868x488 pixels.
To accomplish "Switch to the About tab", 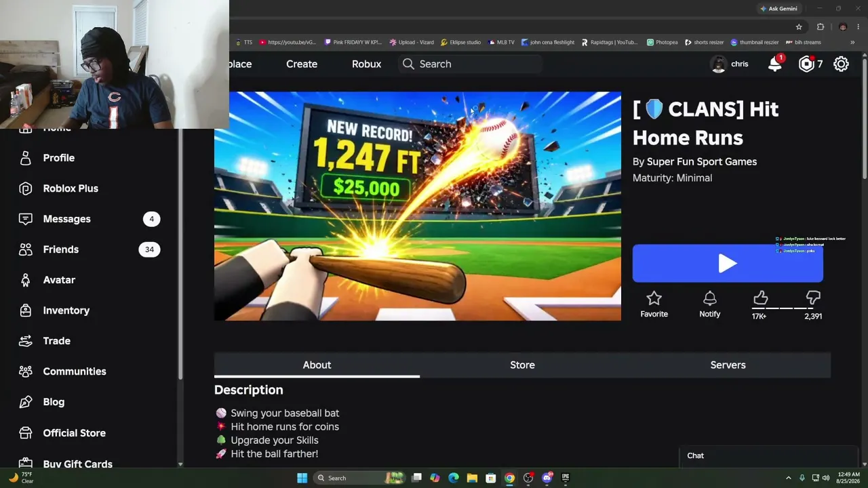I will [317, 365].
